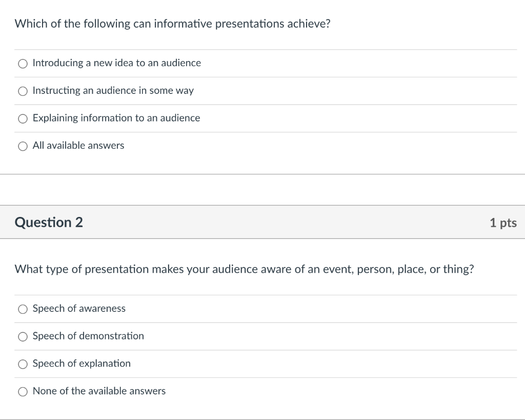525x420 pixels.
Task: Click the 'Speech of awareness' answer text
Action: click(x=79, y=309)
